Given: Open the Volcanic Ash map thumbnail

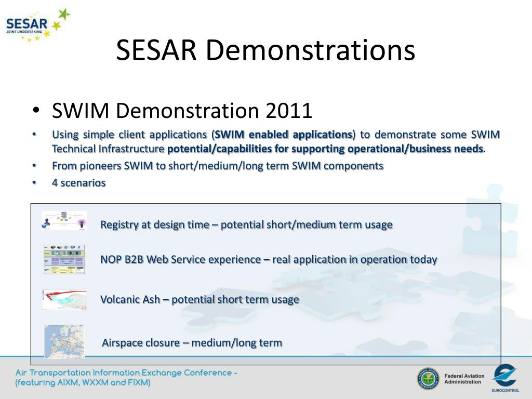Looking at the screenshot, I should (x=64, y=299).
